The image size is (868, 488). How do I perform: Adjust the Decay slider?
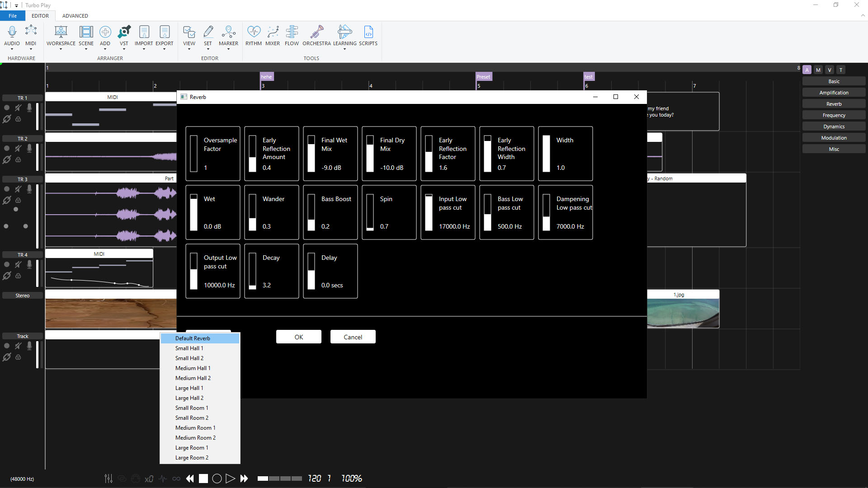pyautogui.click(x=253, y=271)
